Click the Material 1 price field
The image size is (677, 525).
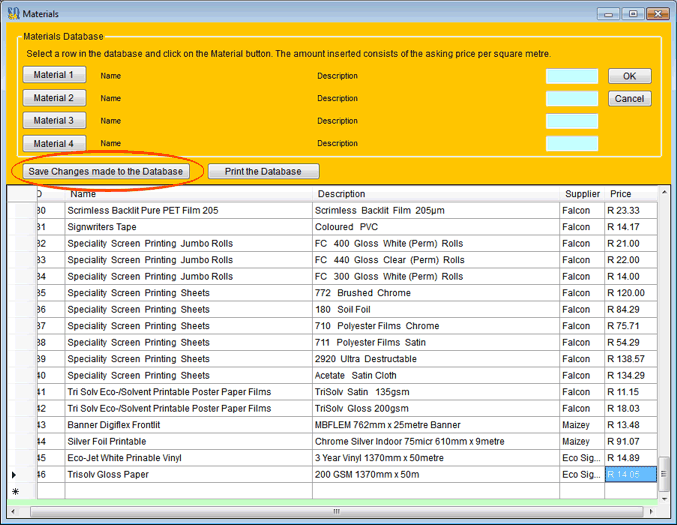pyautogui.click(x=571, y=76)
